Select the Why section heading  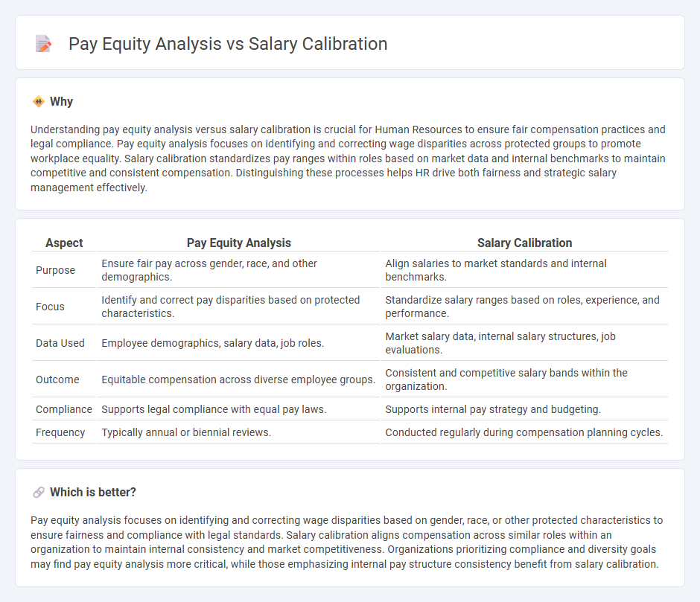pyautogui.click(x=61, y=102)
